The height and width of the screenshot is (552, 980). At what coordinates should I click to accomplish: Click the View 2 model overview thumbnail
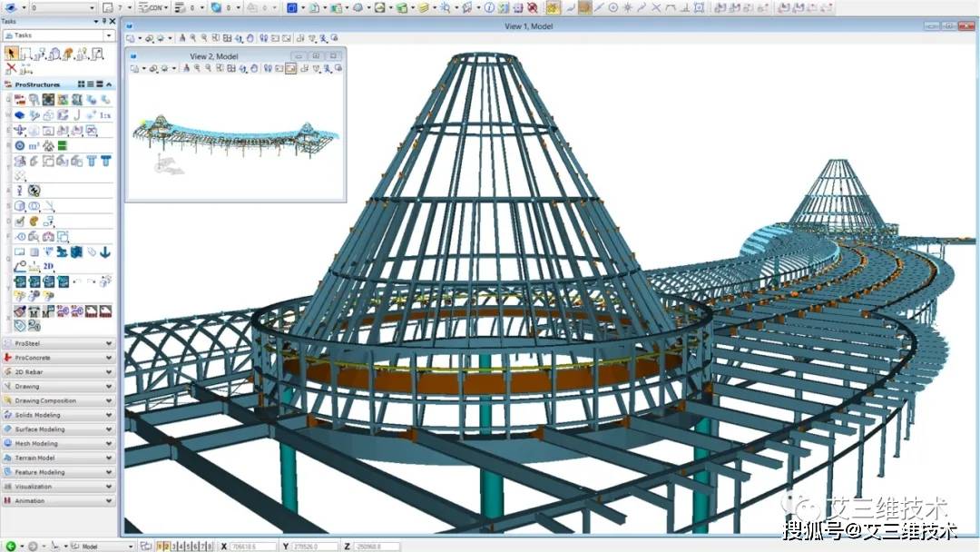coord(234,138)
